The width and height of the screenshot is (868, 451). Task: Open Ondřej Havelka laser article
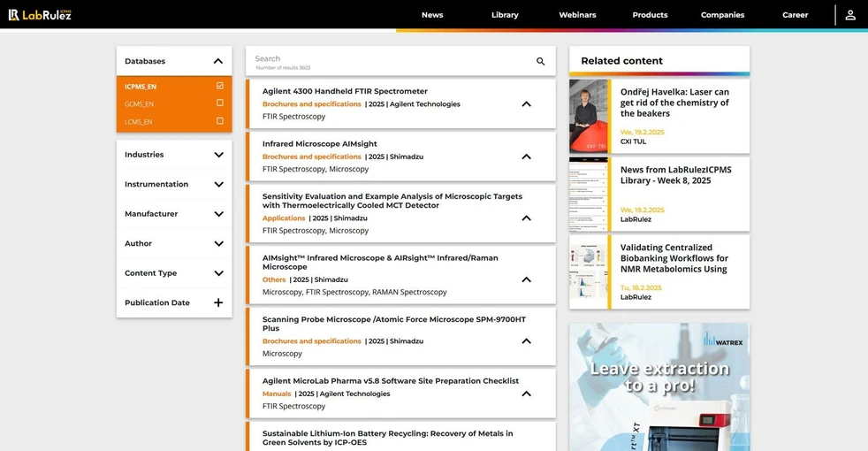click(674, 103)
